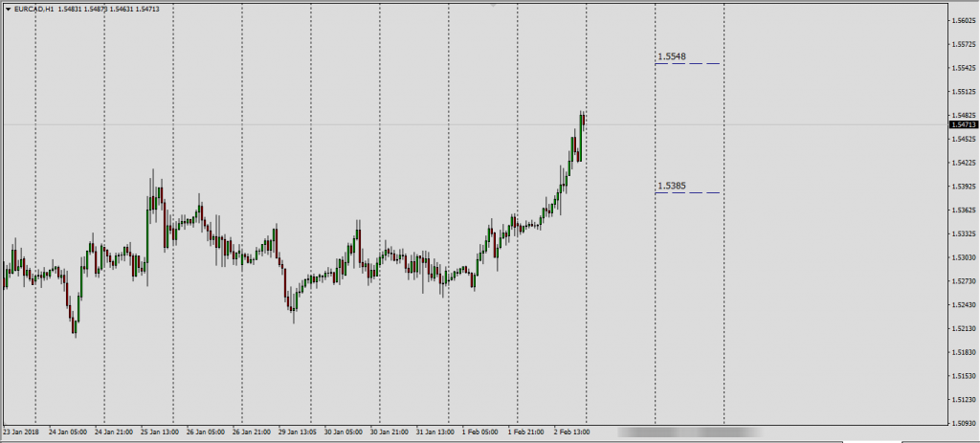Select the blue dashed 1.5548 level line
980x443 pixels.
[688, 64]
